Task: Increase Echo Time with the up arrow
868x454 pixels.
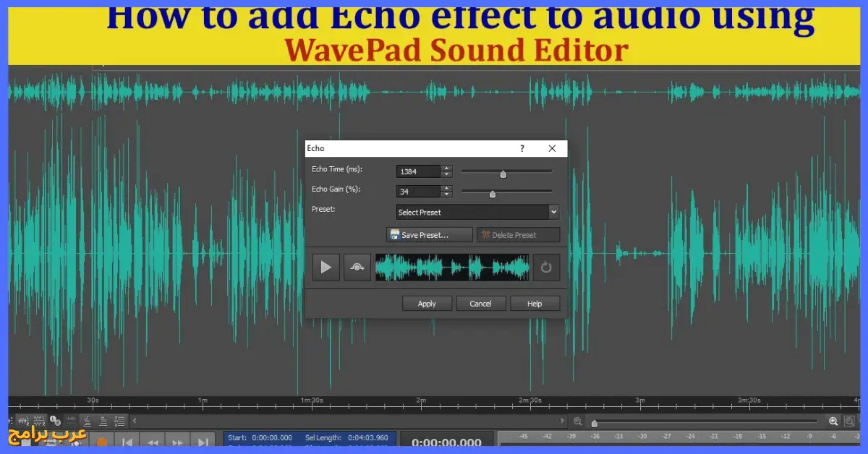Action: (446, 168)
